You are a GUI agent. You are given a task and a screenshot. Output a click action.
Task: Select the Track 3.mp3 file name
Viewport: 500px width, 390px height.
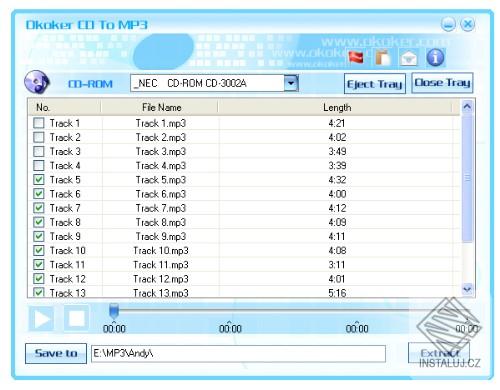click(x=161, y=152)
